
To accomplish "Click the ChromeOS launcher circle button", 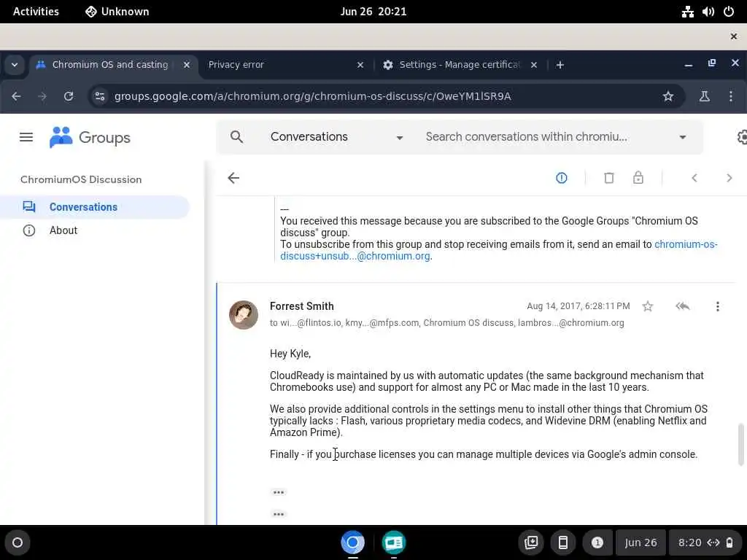I will 18,542.
